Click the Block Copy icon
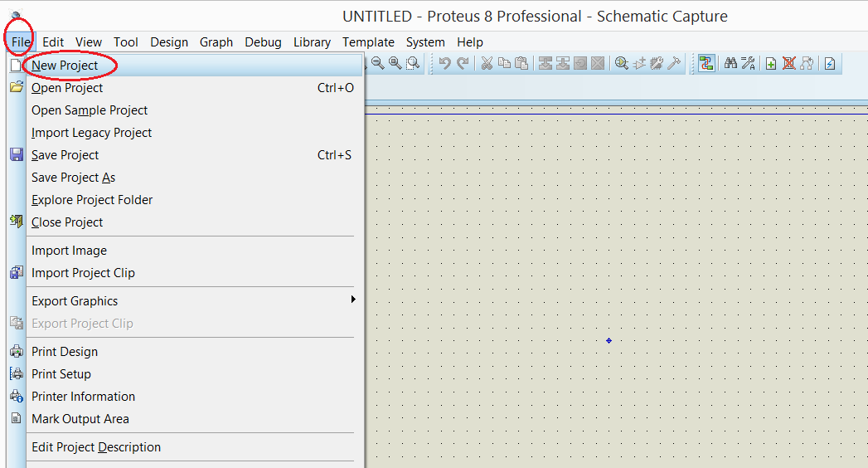868x468 pixels. (x=546, y=63)
